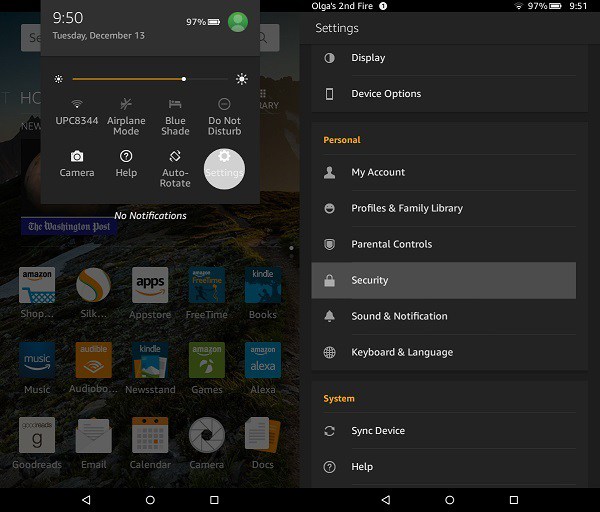Tap Back button on Settings screen
The height and width of the screenshot is (512, 600).
386,500
